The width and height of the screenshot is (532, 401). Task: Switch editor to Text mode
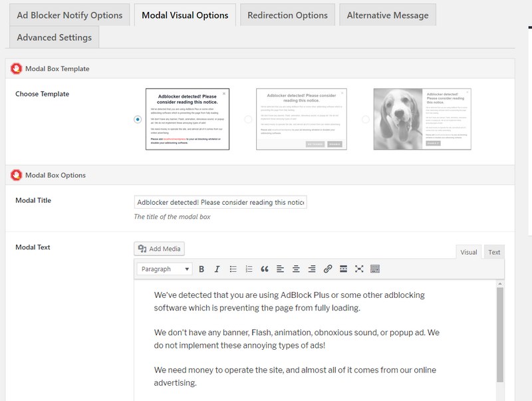[494, 252]
